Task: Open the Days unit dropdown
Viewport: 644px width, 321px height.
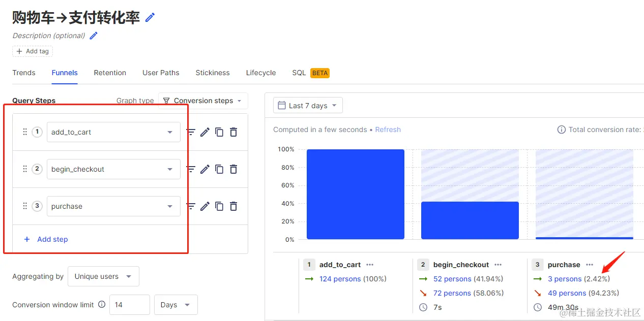Action: pos(176,305)
